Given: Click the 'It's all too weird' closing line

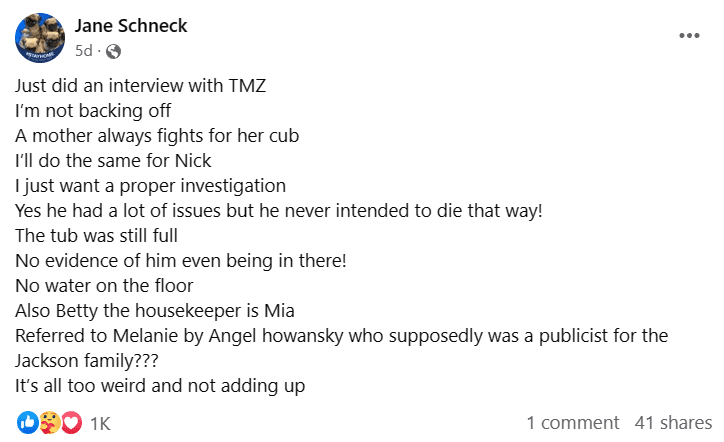Looking at the screenshot, I should pyautogui.click(x=160, y=386).
